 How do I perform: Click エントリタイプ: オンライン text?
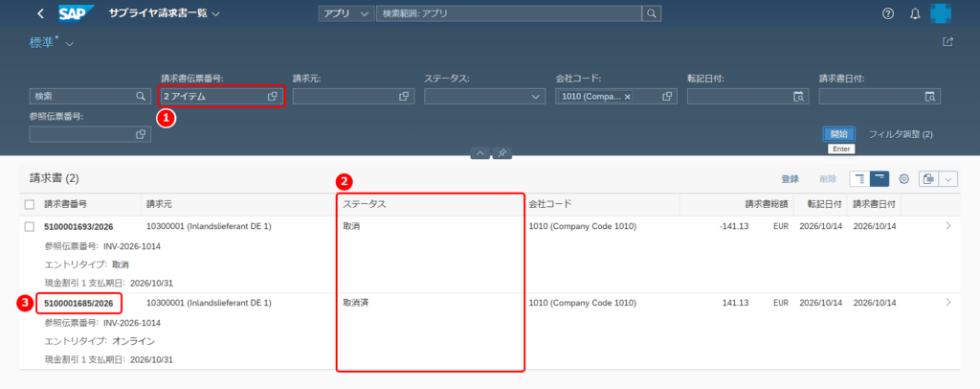coord(100,341)
